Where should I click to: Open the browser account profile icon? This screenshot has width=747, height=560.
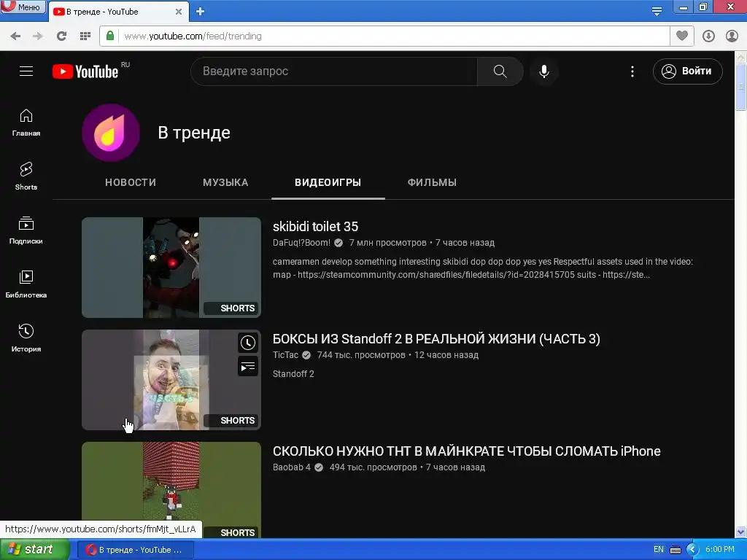click(x=732, y=36)
